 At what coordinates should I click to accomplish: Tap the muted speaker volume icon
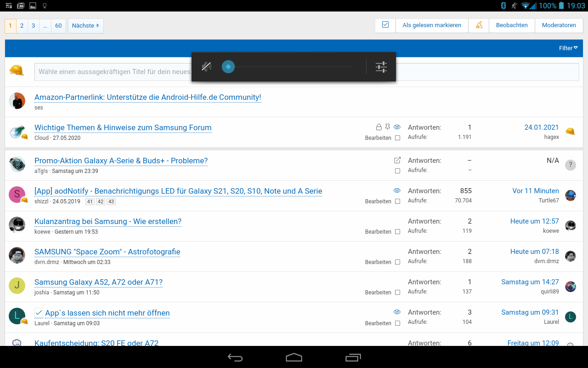coord(206,67)
